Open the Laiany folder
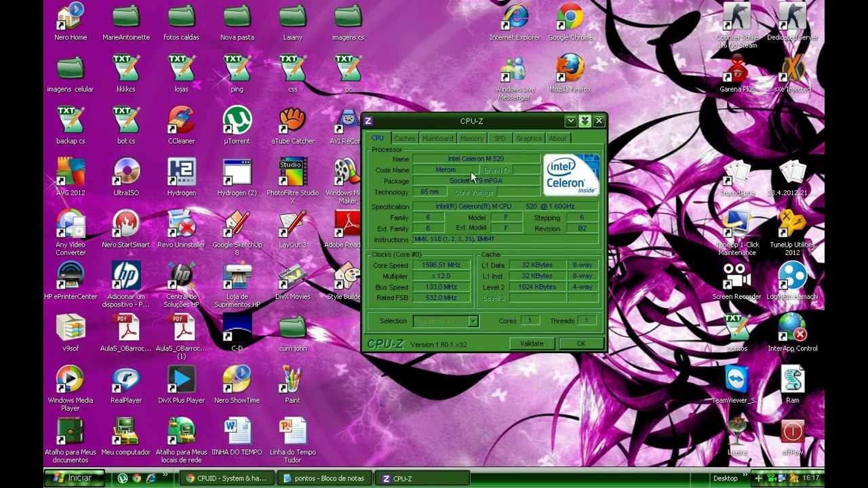 (x=293, y=22)
